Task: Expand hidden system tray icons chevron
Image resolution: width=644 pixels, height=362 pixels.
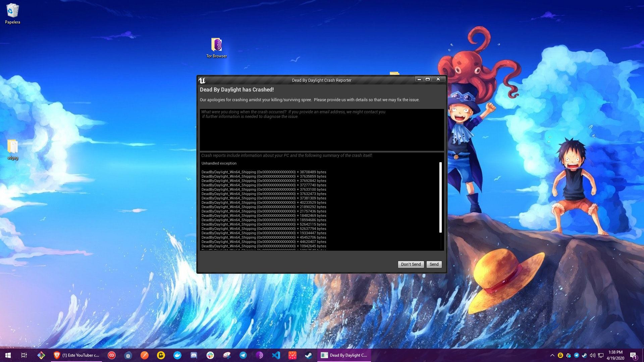Action: click(552, 355)
